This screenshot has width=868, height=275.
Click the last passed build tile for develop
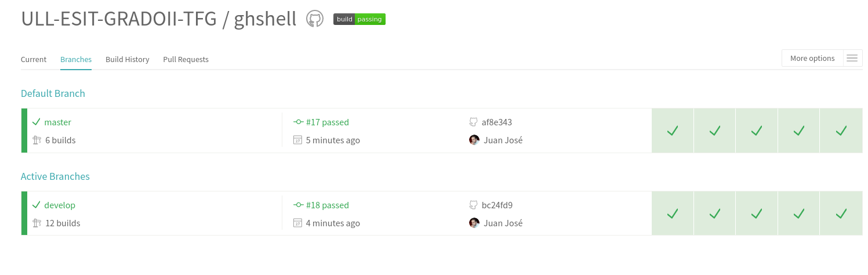coord(841,214)
